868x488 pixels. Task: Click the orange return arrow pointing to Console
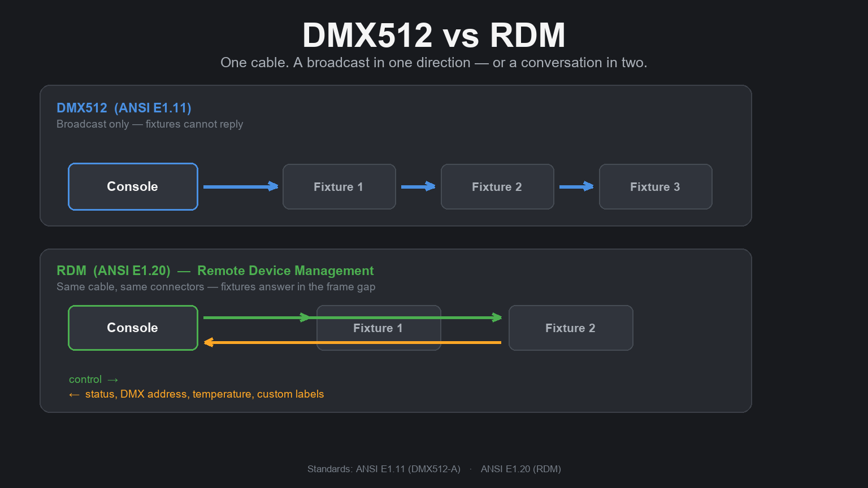pos(352,342)
